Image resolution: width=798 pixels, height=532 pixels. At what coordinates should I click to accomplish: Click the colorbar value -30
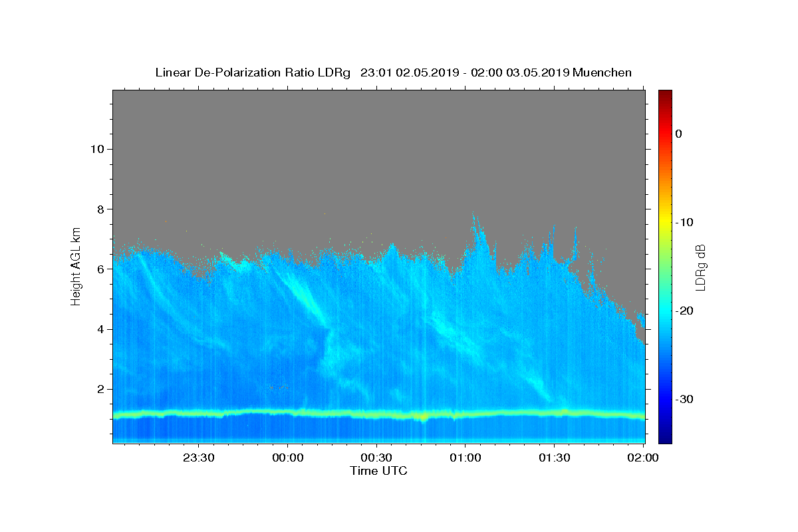point(685,399)
